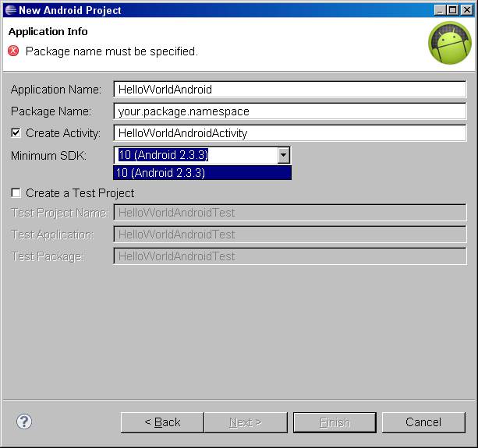The height and width of the screenshot is (448, 478).
Task: Click the Cancel button
Action: pos(423,422)
